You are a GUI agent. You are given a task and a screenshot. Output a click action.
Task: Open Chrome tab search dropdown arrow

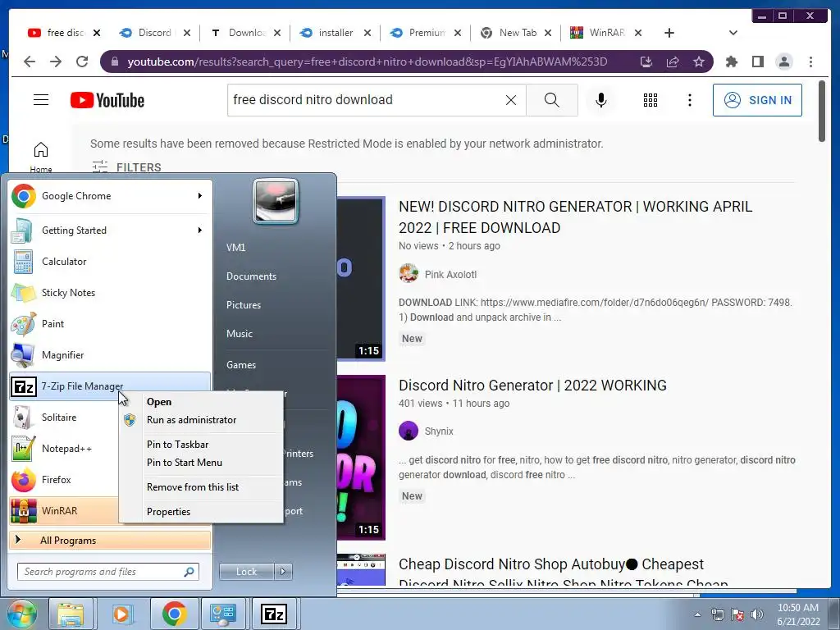pyautogui.click(x=733, y=33)
